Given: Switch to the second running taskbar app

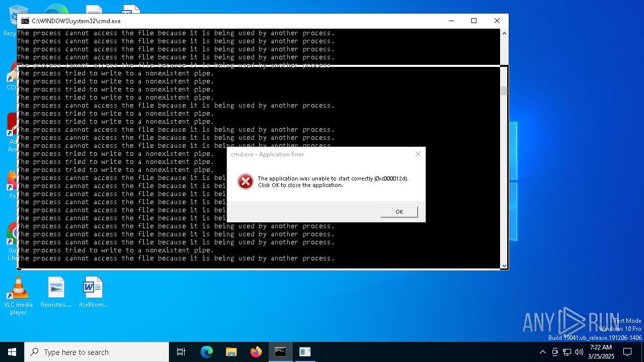Looking at the screenshot, I should 305,352.
